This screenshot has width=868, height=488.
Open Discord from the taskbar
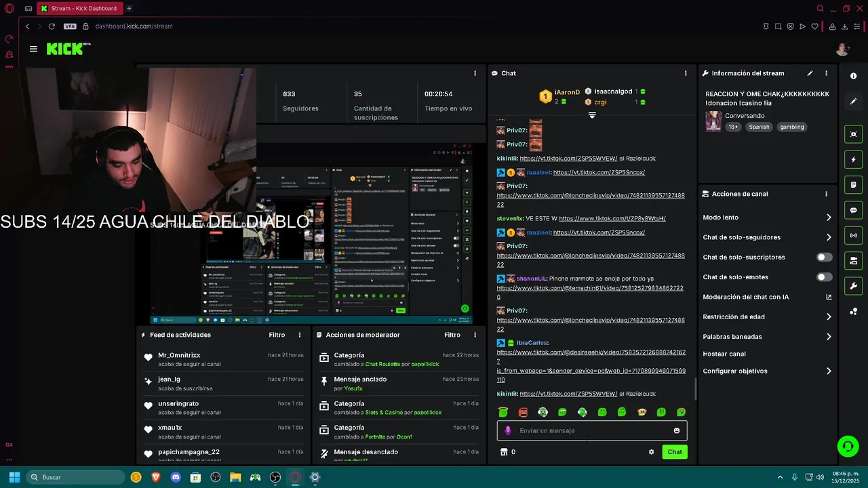[x=176, y=477]
